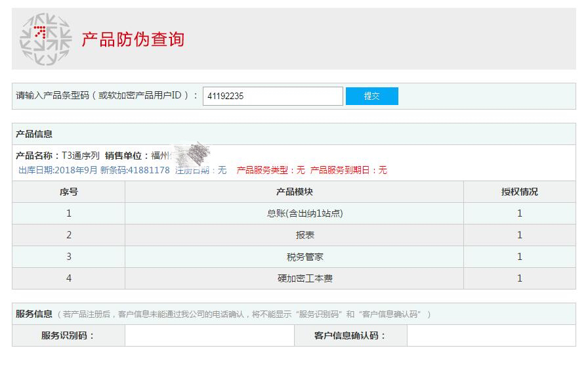Click the 报表 module row
This screenshot has height=365, width=588.
(x=294, y=235)
